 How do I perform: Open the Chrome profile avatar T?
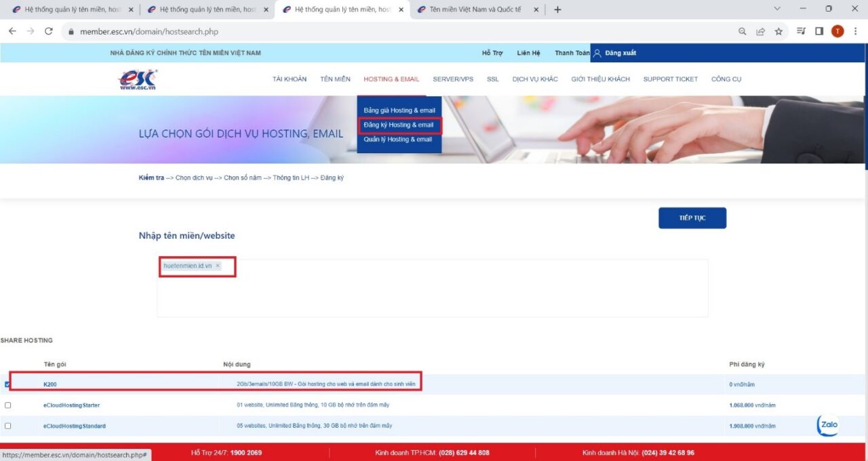pyautogui.click(x=837, y=31)
